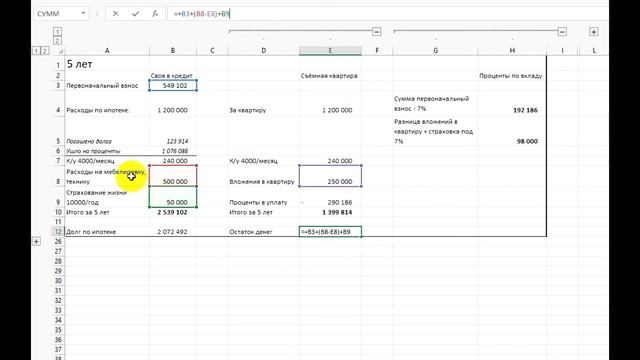This screenshot has width=640, height=360.
Task: Select cell with value 2 072 492
Action: click(x=173, y=231)
